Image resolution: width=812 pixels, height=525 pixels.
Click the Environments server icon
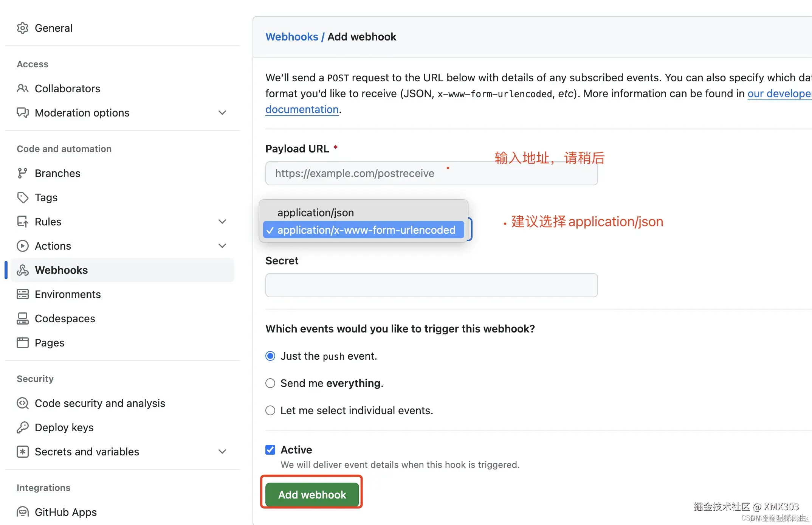click(23, 294)
